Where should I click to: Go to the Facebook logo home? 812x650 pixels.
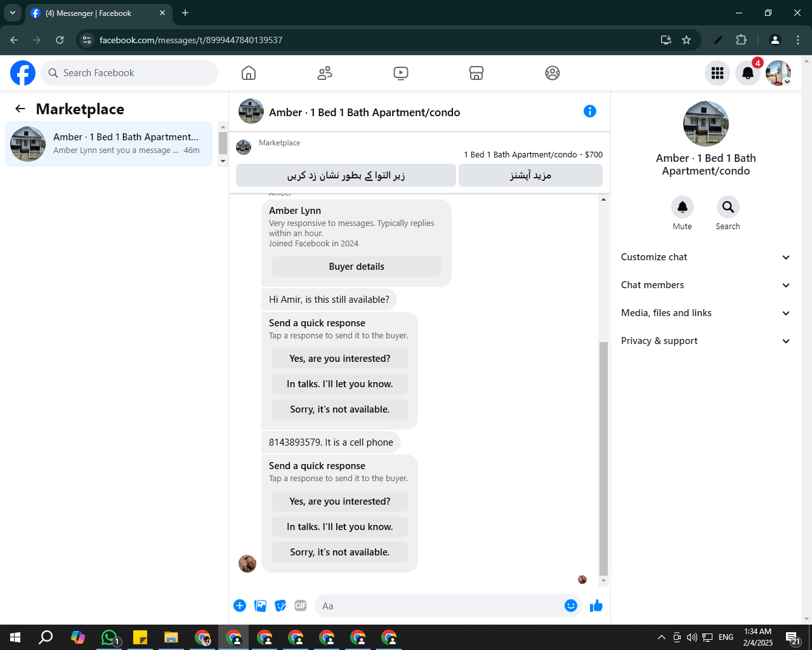click(x=23, y=73)
